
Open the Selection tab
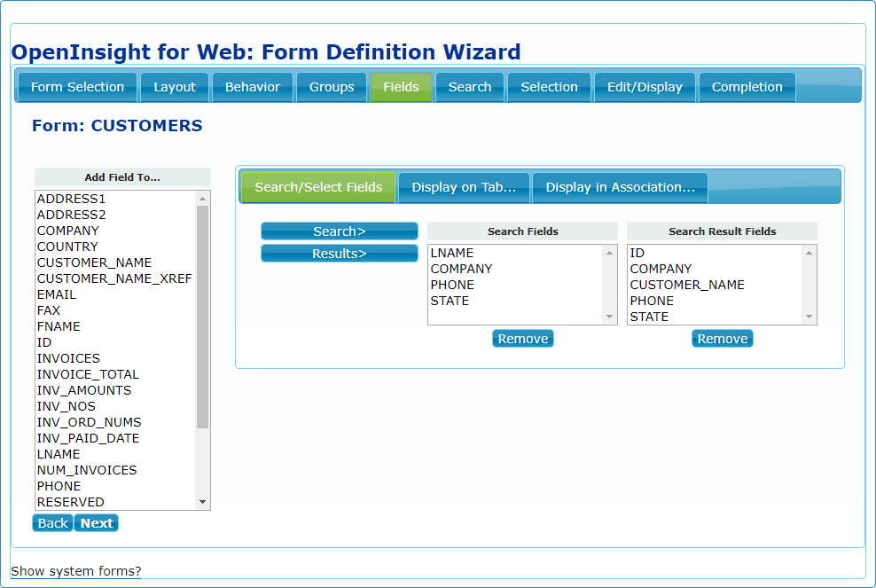pyautogui.click(x=549, y=87)
